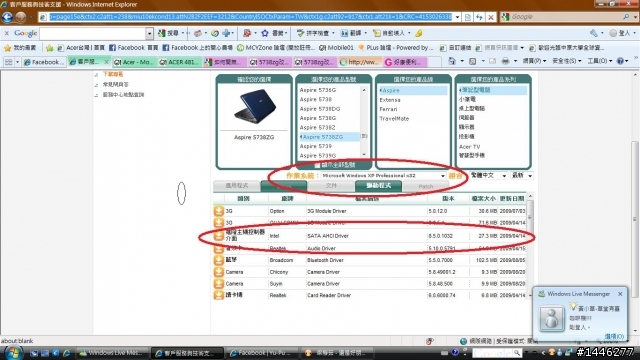
Task: Open the Mobile01 bookmark
Action: coord(336,48)
